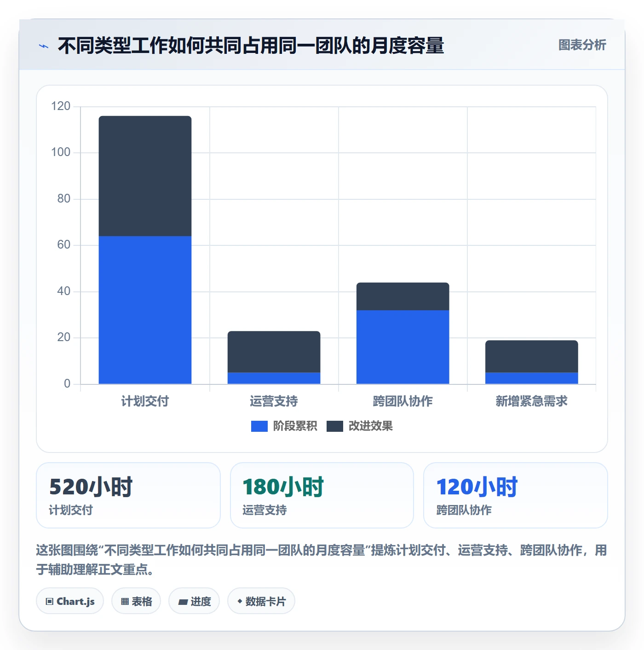Click the blue 阶段累积 legend color swatch
Screen dimensions: 644x650
pyautogui.click(x=259, y=426)
